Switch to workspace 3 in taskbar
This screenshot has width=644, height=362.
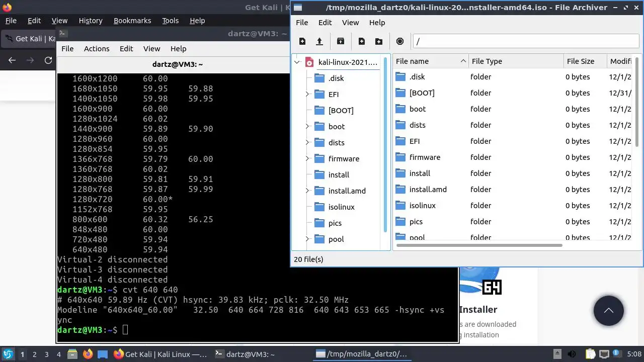[47, 354]
